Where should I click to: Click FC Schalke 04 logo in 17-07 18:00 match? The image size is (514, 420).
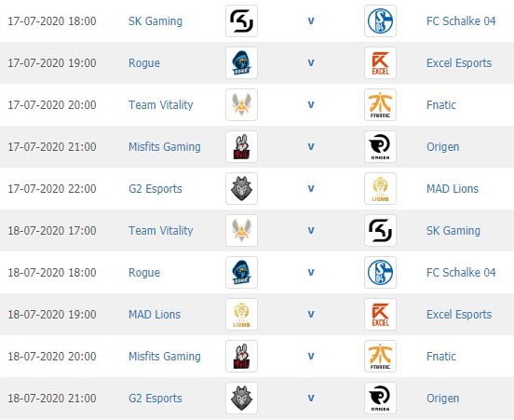click(x=380, y=21)
